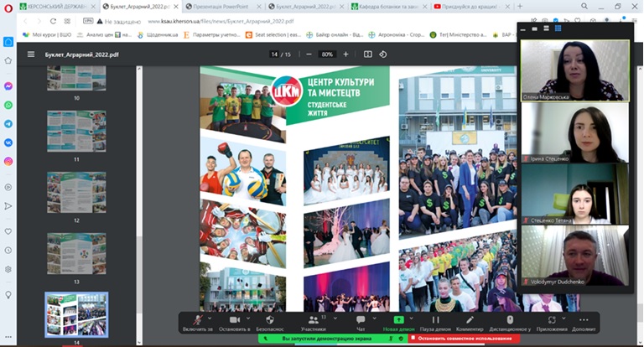Screen dimensions: 644x347
Task: Open Щоденник.ua bookmark
Action: coord(158,35)
